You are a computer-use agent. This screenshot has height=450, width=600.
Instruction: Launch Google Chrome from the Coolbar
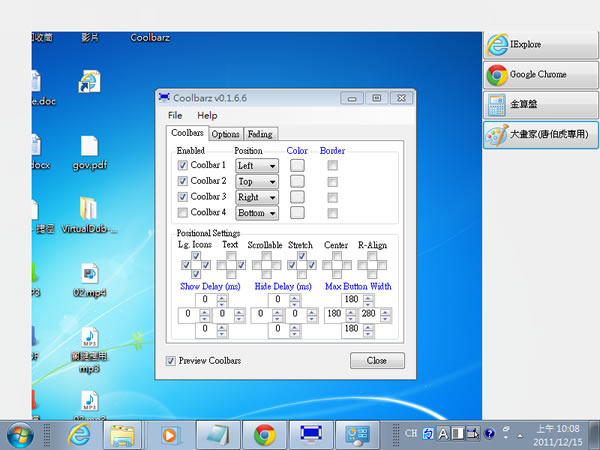pos(541,75)
